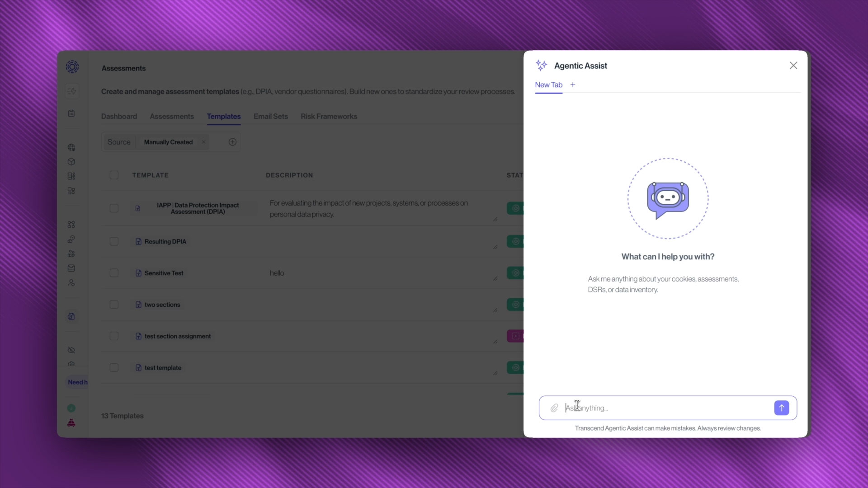Viewport: 868px width, 488px height.
Task: Add a new Agentic Assist tab with plus
Action: click(x=573, y=85)
